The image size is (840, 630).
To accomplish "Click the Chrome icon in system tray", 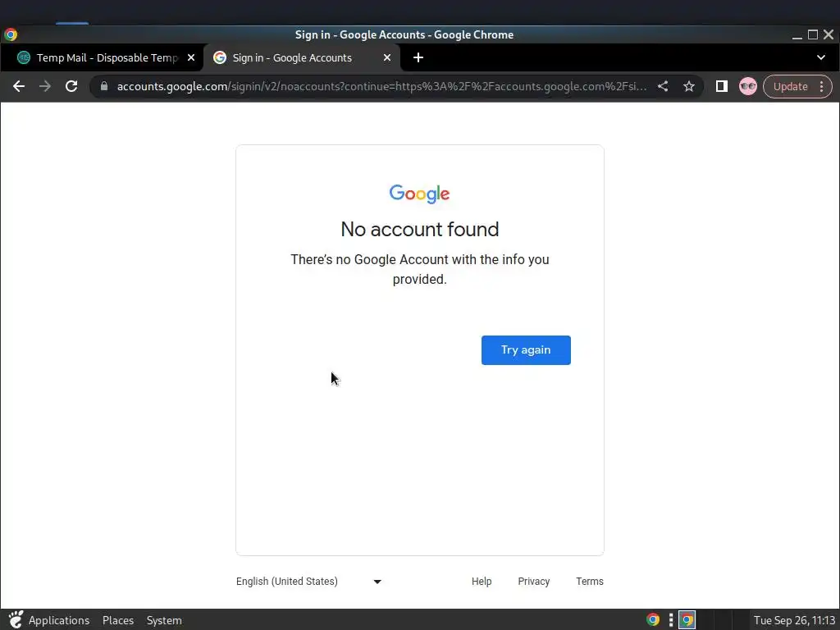I will [652, 620].
